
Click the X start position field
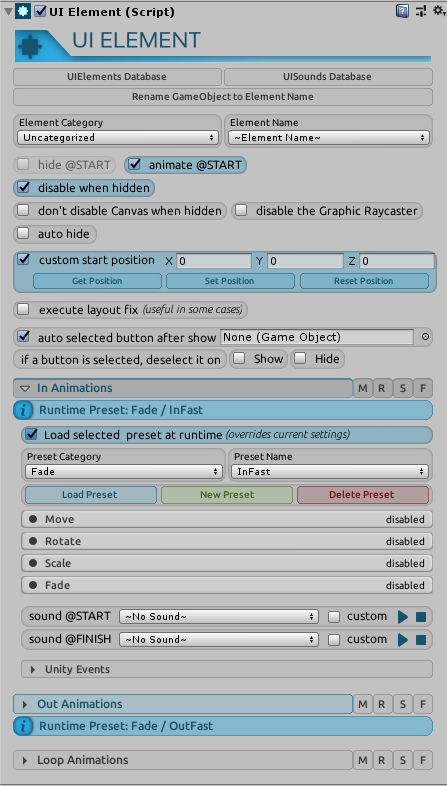point(213,261)
